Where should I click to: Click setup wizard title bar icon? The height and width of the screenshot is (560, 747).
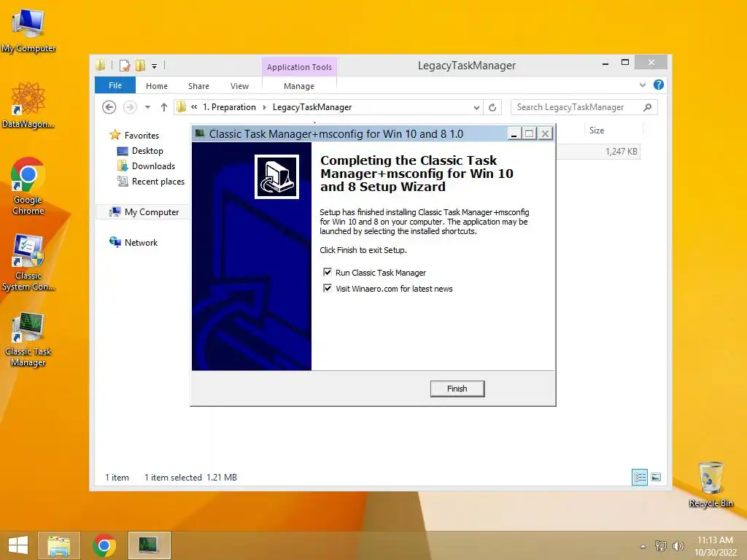[x=200, y=133]
